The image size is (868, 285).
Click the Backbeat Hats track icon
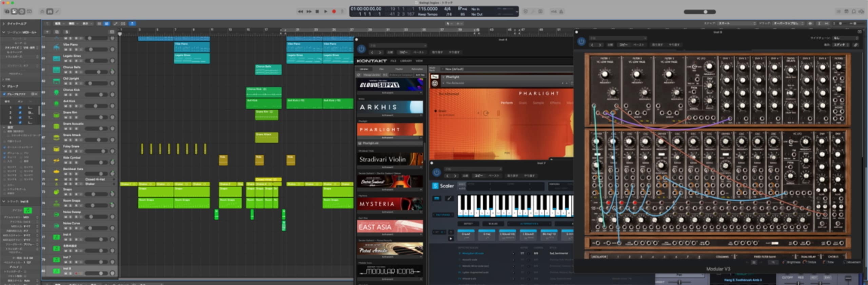pos(56,171)
